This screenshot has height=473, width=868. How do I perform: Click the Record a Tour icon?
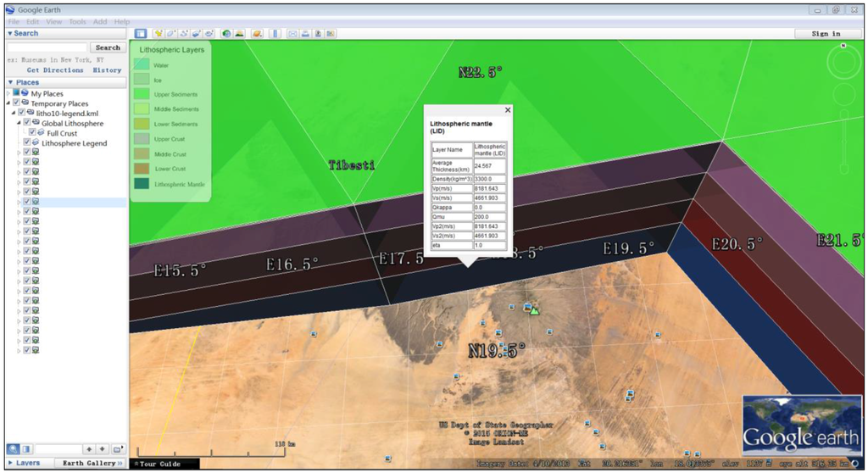[x=209, y=34]
